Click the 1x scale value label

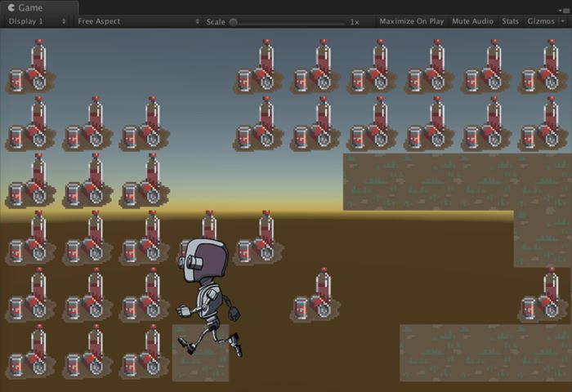tap(355, 22)
